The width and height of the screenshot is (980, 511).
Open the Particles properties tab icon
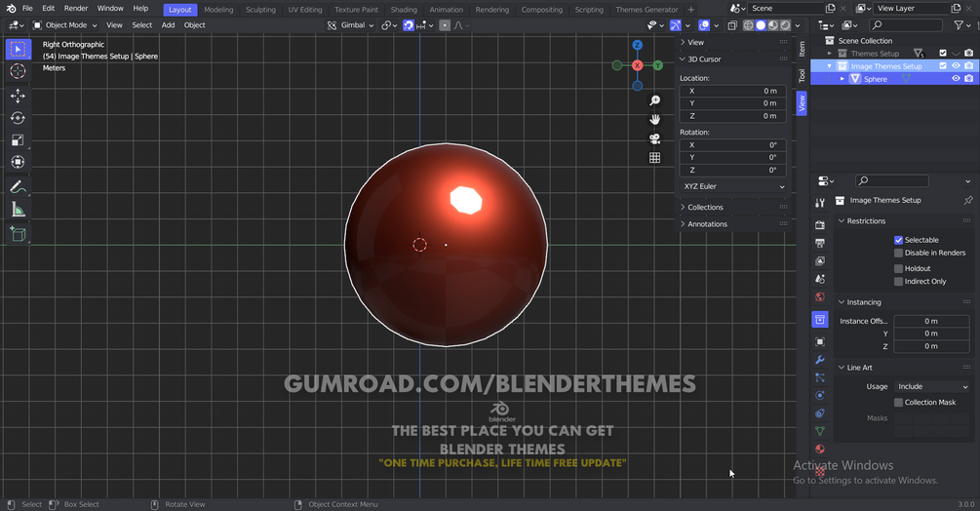point(820,378)
